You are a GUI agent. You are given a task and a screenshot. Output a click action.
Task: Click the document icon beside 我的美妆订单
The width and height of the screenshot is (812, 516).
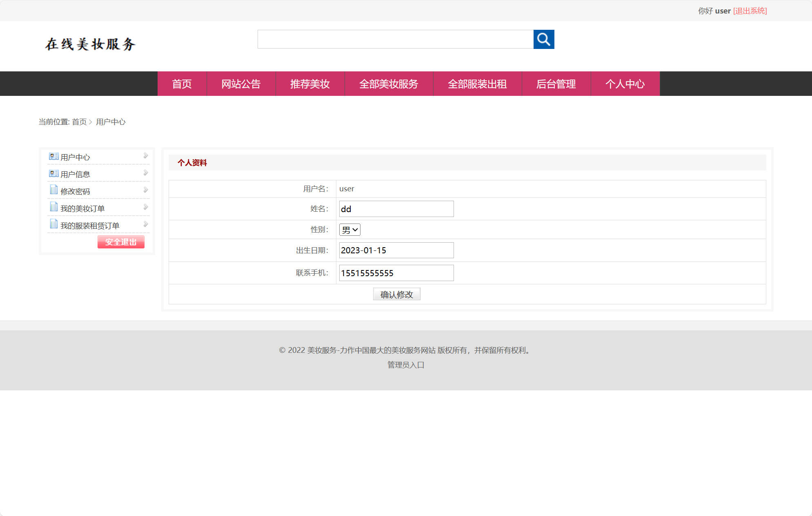pos(53,207)
